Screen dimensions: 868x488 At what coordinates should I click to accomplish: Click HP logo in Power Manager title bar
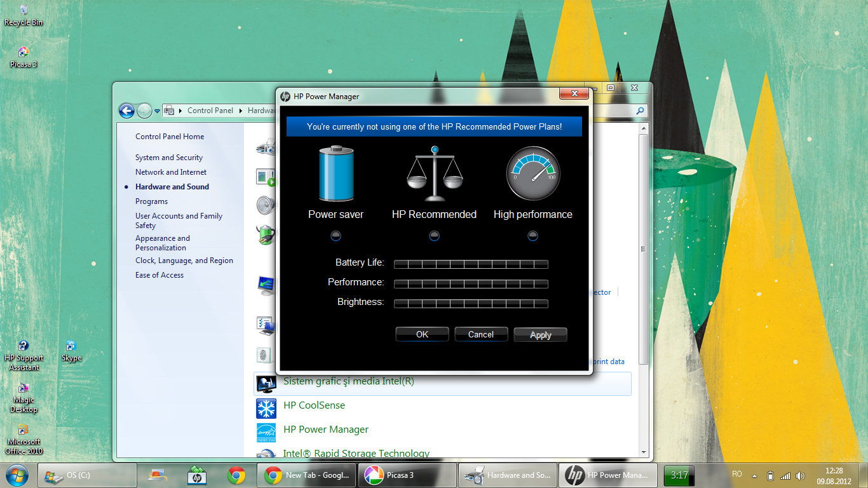point(285,97)
